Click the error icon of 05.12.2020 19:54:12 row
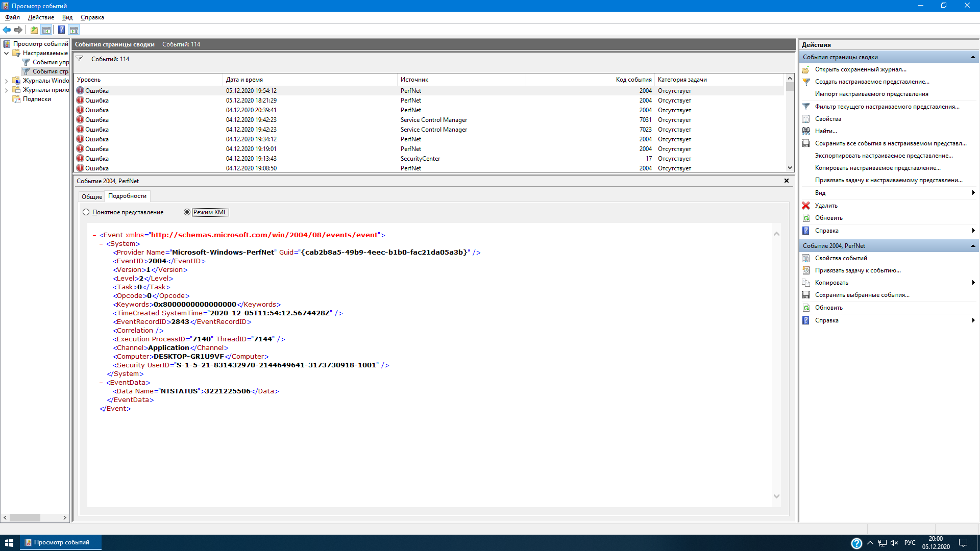This screenshot has height=551, width=980. point(80,90)
